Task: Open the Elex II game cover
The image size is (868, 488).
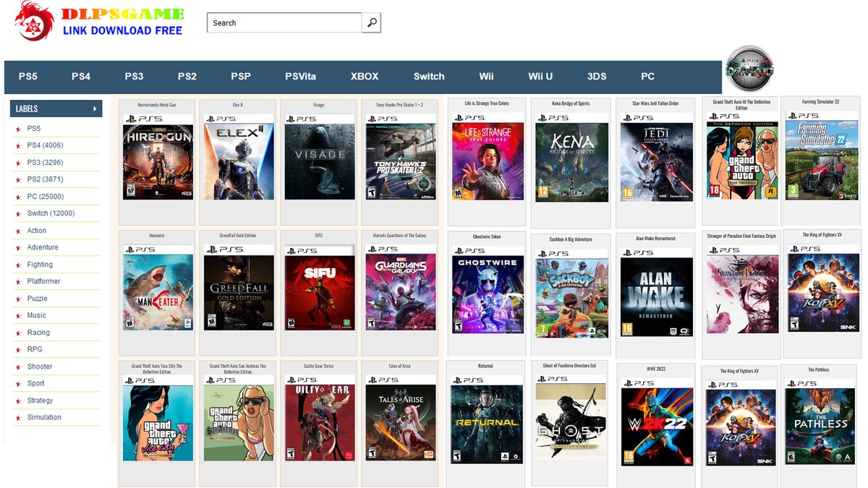Action: point(239,157)
